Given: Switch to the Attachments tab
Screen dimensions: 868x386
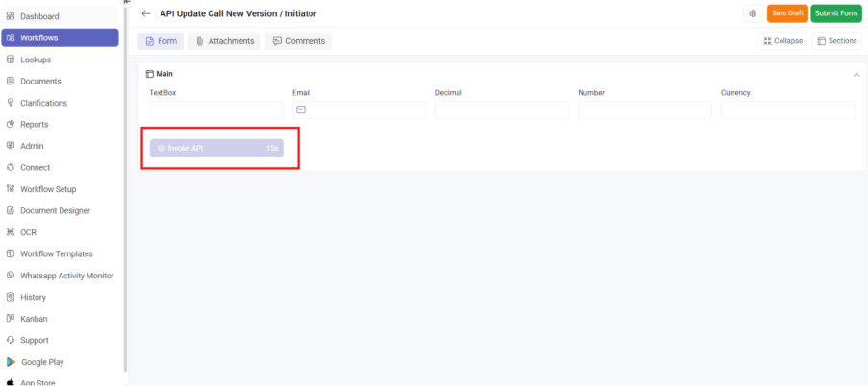Looking at the screenshot, I should [225, 41].
